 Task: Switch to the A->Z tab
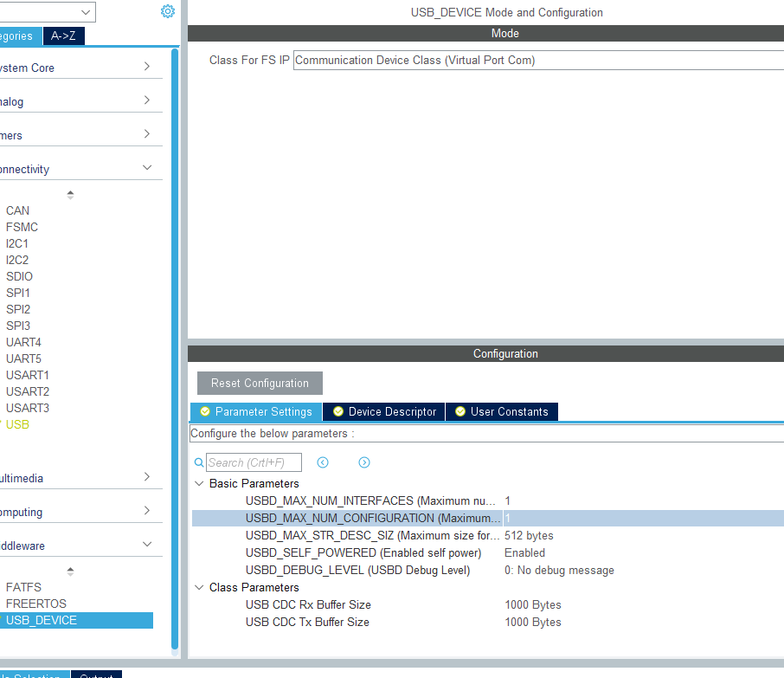tap(62, 36)
